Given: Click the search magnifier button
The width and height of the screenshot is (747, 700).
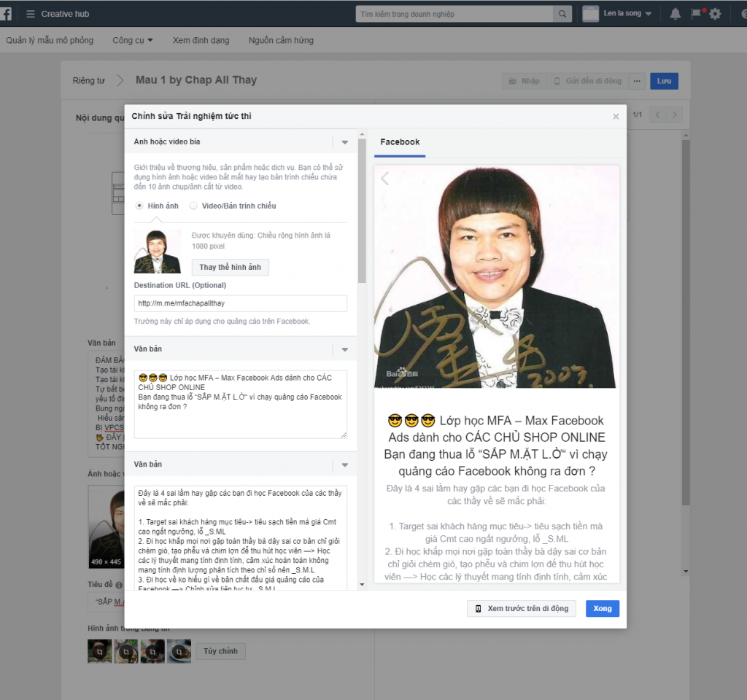Looking at the screenshot, I should pyautogui.click(x=562, y=14).
